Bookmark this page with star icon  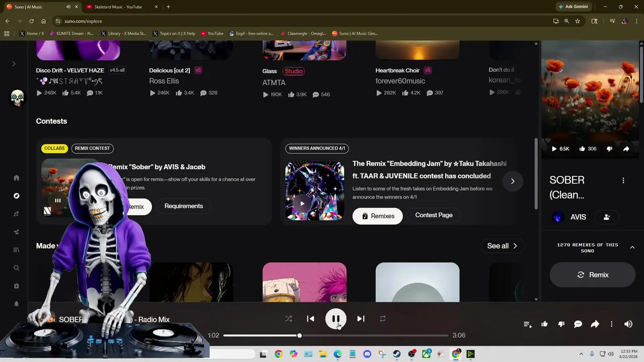[x=578, y=21]
